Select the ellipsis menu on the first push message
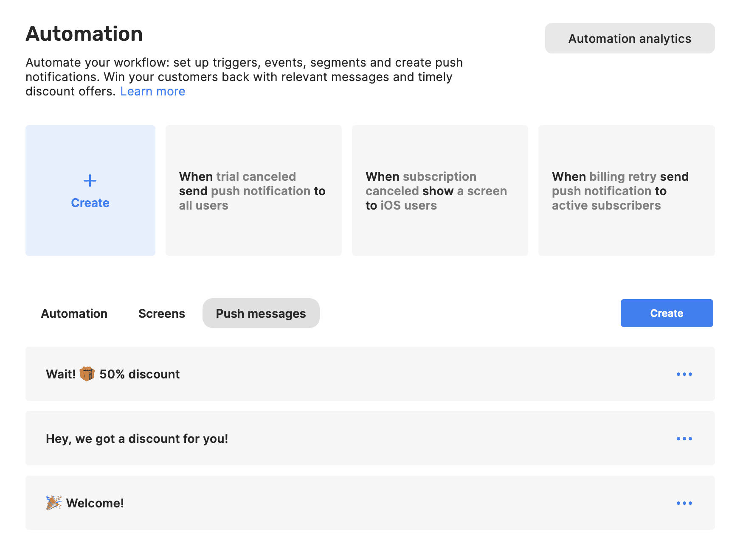The image size is (743, 560). point(684,374)
